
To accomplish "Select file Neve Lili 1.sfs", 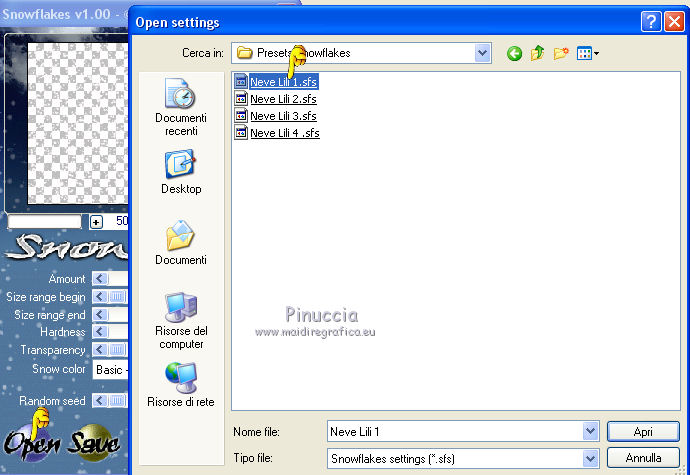I will click(283, 82).
